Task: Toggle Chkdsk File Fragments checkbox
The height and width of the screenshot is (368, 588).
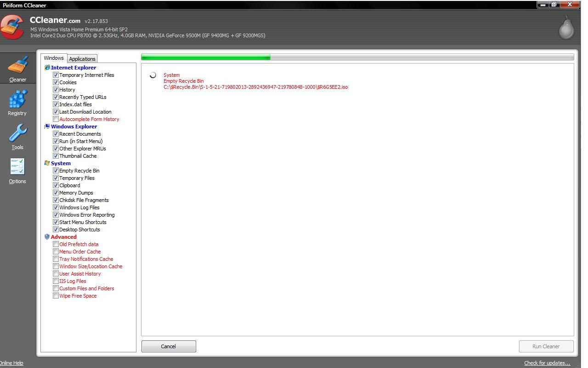Action: click(56, 200)
